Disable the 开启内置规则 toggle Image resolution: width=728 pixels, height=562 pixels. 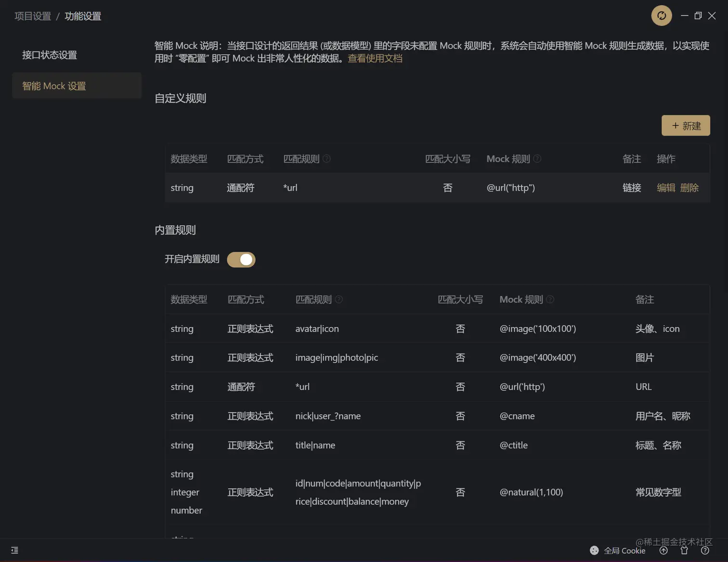coord(241,259)
